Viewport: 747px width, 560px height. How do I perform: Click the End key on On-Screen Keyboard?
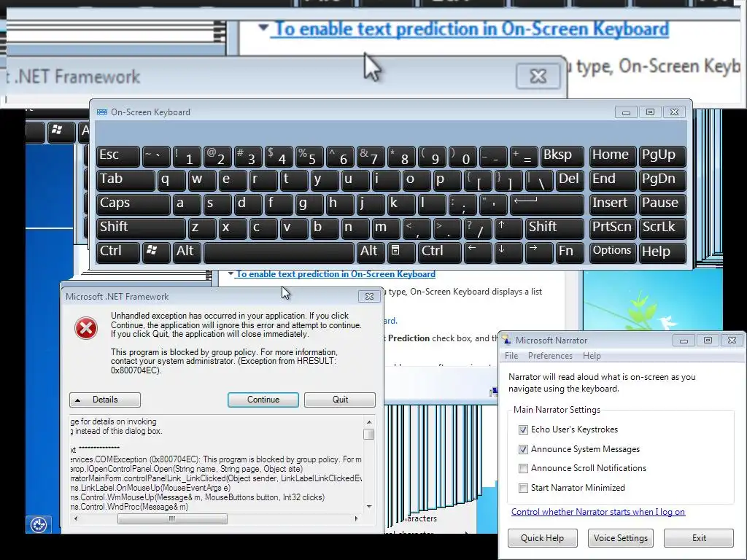[x=613, y=180]
